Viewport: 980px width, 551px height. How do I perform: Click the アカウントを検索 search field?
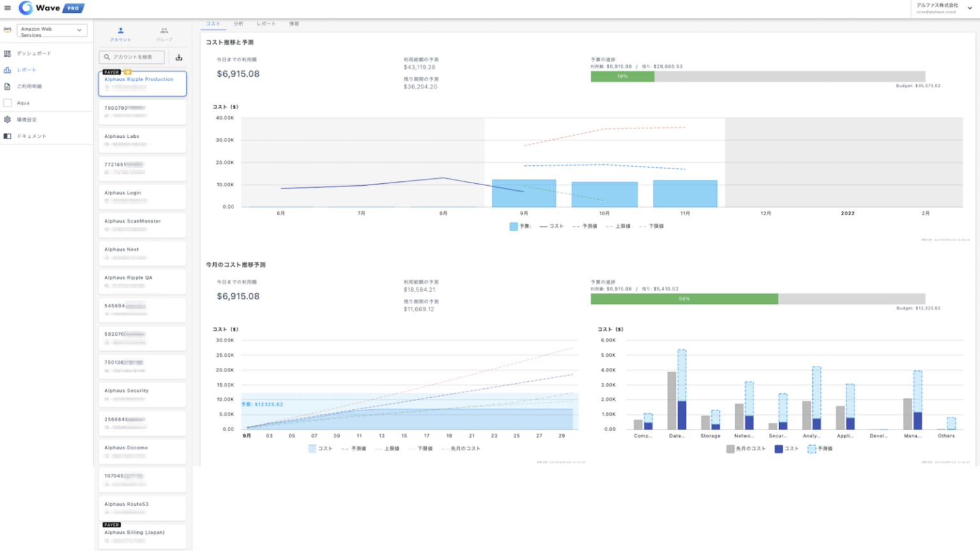pos(133,57)
